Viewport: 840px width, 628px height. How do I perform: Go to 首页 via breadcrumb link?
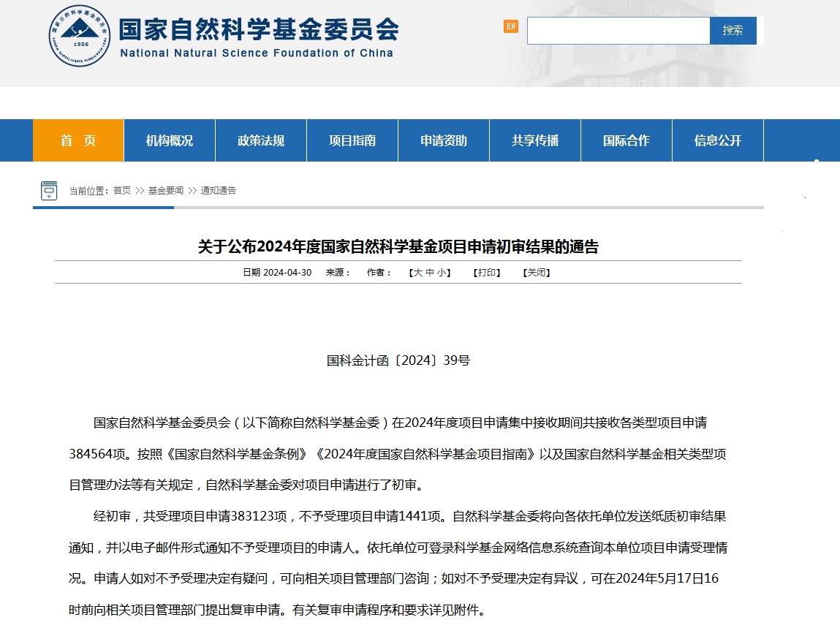click(x=122, y=190)
